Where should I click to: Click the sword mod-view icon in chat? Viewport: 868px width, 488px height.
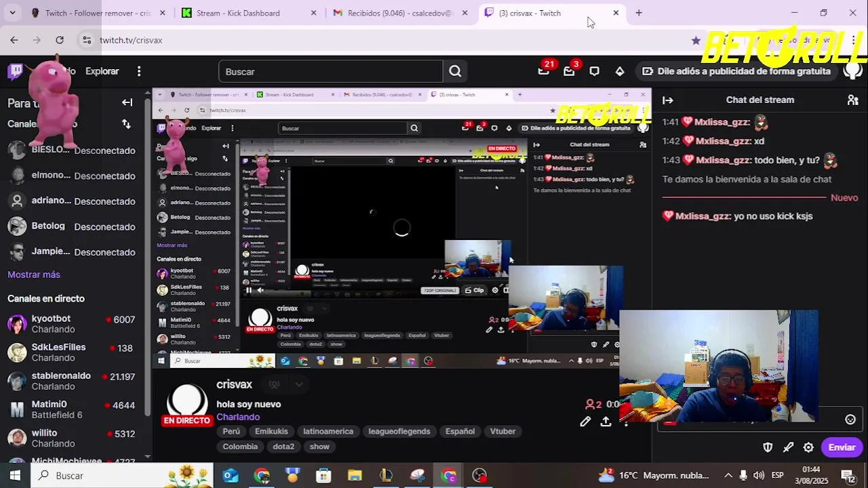pos(788,447)
